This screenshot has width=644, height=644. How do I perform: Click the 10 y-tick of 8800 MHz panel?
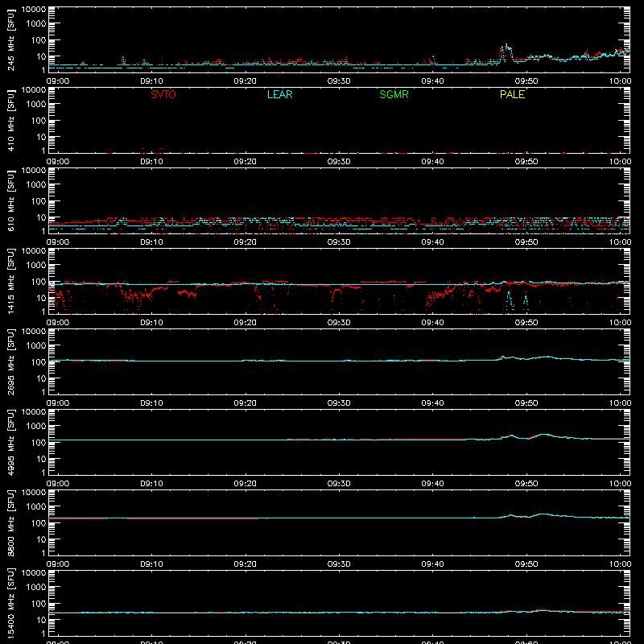(x=41, y=539)
